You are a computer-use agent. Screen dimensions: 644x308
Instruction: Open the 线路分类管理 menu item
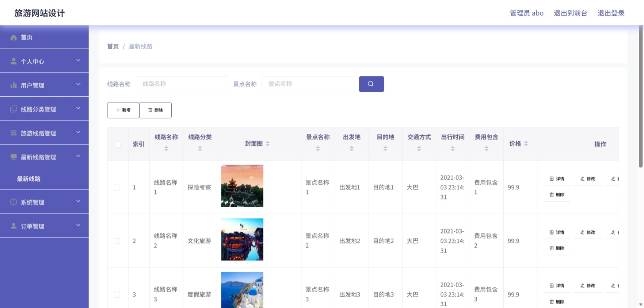tap(44, 109)
